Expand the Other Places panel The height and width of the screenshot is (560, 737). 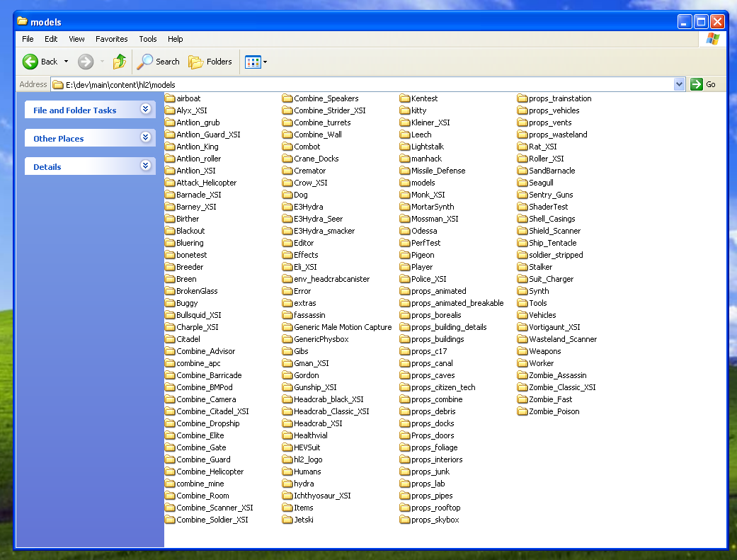145,138
